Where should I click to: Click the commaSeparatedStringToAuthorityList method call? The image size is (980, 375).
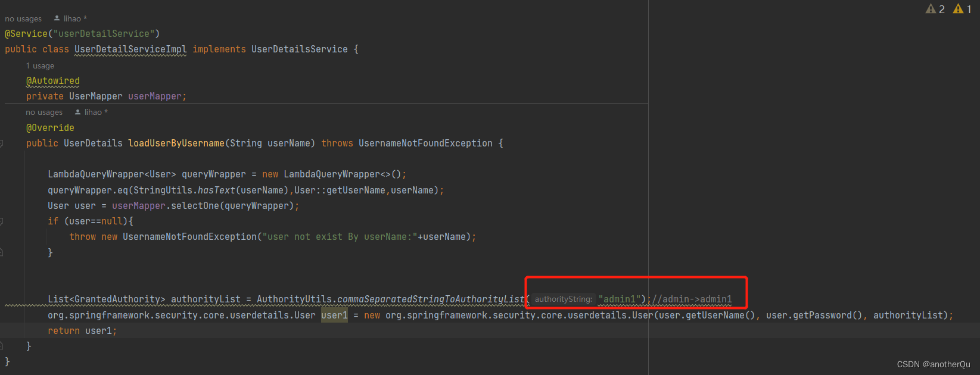pos(431,299)
